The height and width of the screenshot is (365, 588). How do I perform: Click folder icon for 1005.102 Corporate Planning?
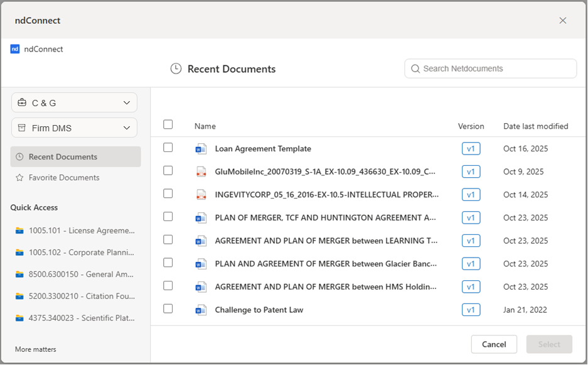coord(19,253)
